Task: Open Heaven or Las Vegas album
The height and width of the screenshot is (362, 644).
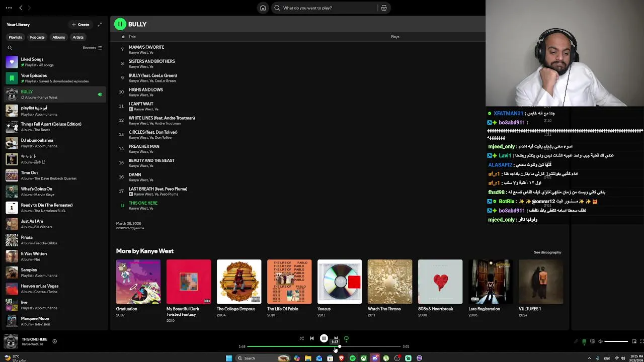Action: pos(55,289)
